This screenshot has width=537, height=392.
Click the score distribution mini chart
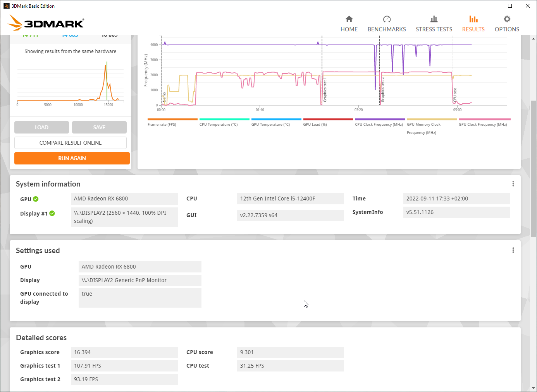coord(70,83)
